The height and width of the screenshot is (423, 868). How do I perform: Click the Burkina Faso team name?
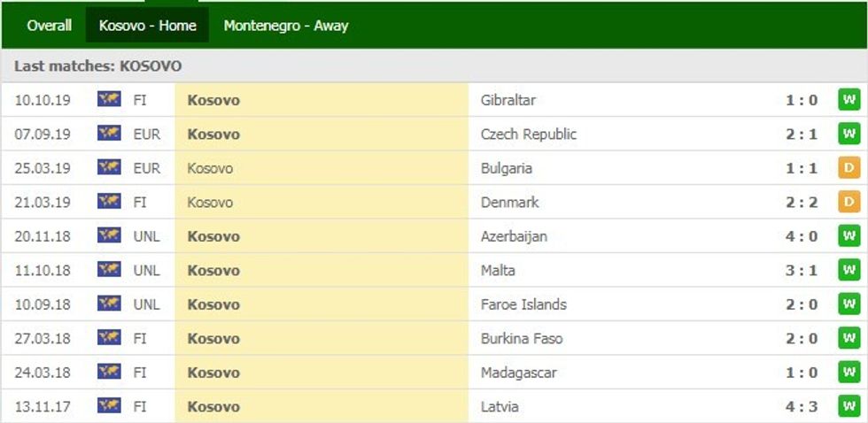521,338
